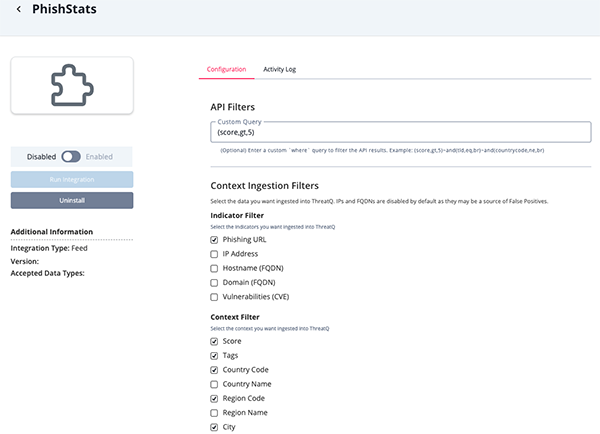This screenshot has height=434, width=600.
Task: Click the Run Integration button
Action: pos(72,179)
